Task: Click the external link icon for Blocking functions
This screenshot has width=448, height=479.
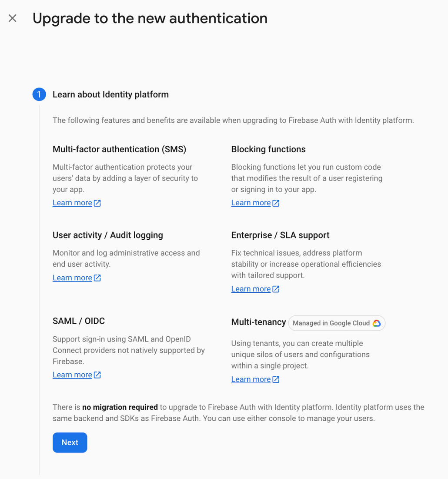Action: click(275, 202)
